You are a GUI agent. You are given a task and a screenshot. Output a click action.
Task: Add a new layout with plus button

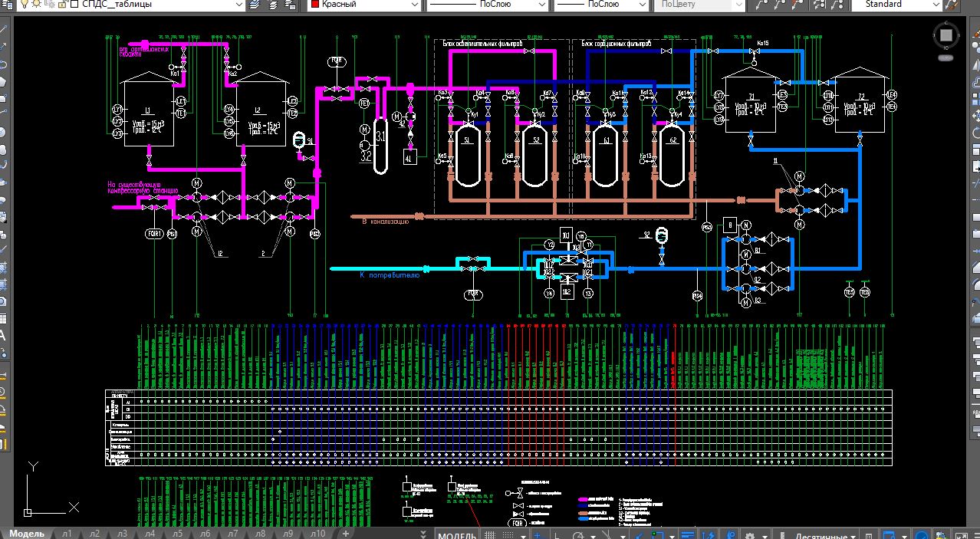(x=345, y=534)
